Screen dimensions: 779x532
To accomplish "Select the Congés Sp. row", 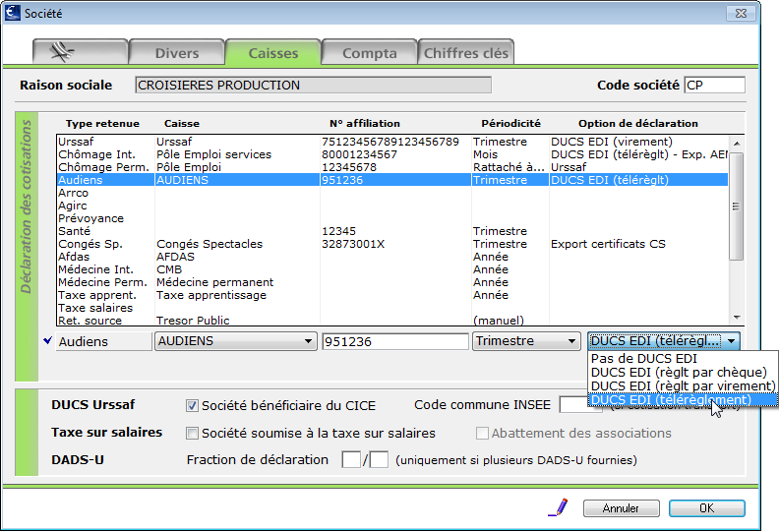I will pos(392,244).
